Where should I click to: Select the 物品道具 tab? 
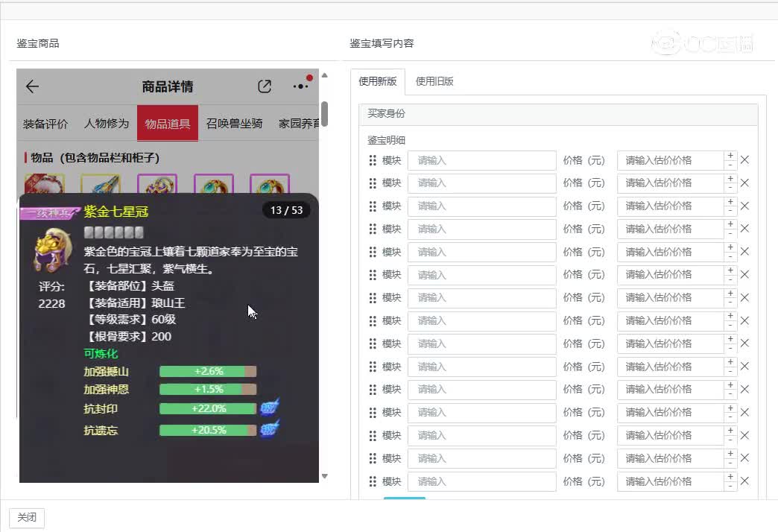click(167, 123)
